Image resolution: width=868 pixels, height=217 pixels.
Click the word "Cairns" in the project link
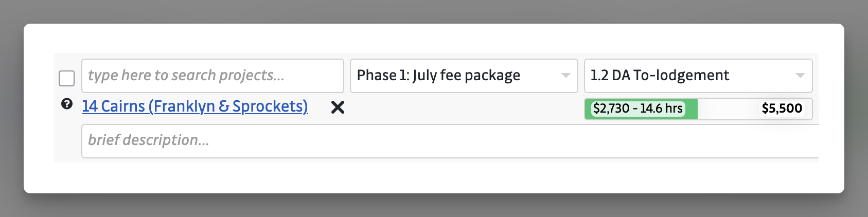coord(123,106)
